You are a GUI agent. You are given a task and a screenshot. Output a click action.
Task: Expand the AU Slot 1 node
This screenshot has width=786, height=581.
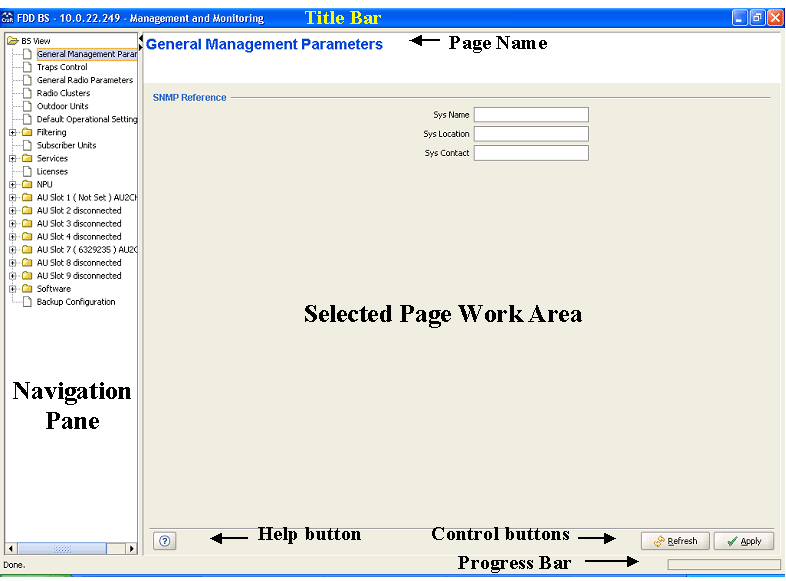click(13, 198)
